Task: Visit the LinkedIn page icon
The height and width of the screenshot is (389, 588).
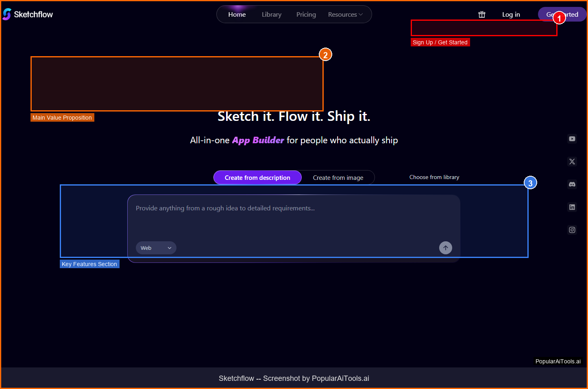Action: click(x=572, y=207)
